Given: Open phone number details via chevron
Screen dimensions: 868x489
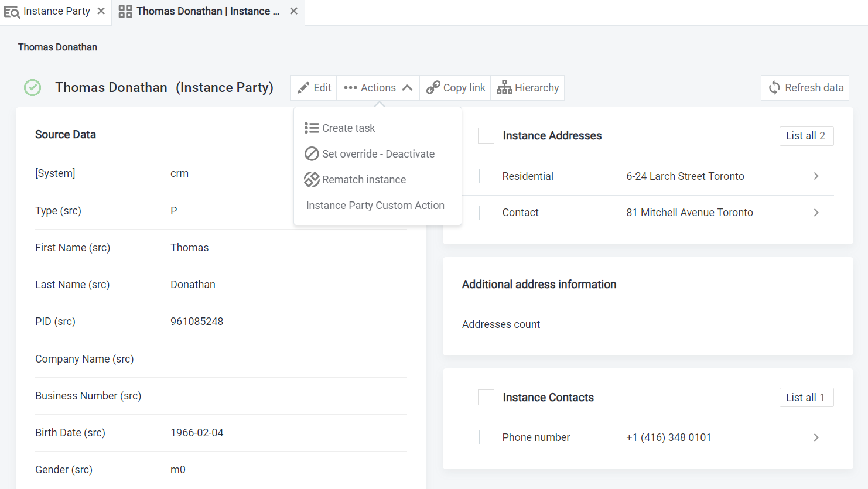Looking at the screenshot, I should pos(816,437).
